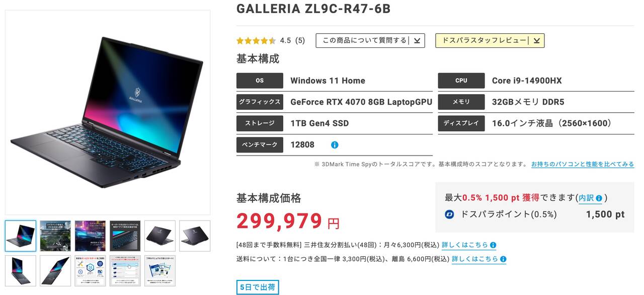Select the keyboard LED backlight thumbnail
This screenshot has width=644, height=295.
[x=125, y=236]
